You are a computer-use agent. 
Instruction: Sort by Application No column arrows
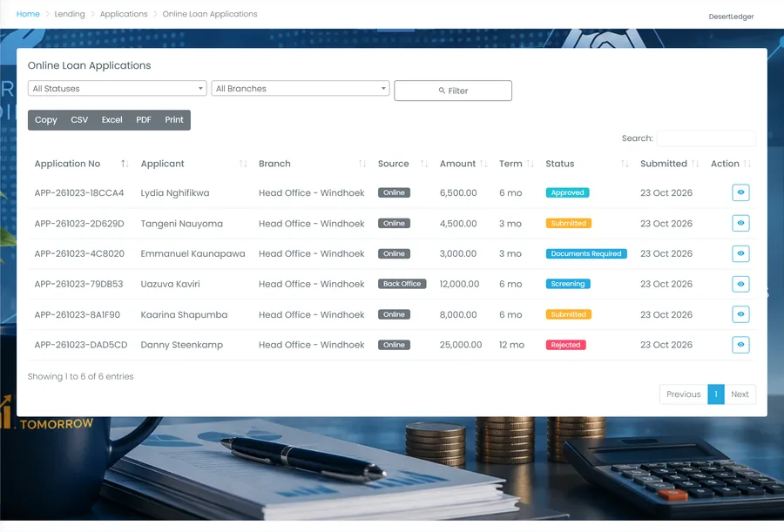pos(125,164)
